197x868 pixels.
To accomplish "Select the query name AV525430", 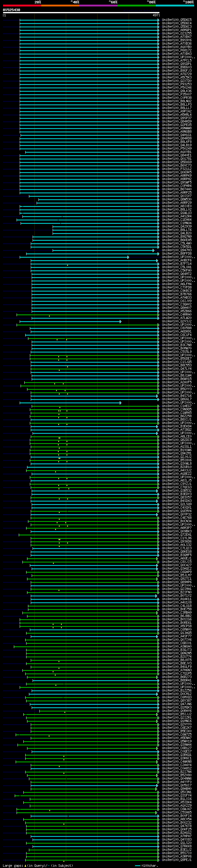I will click(11, 10).
